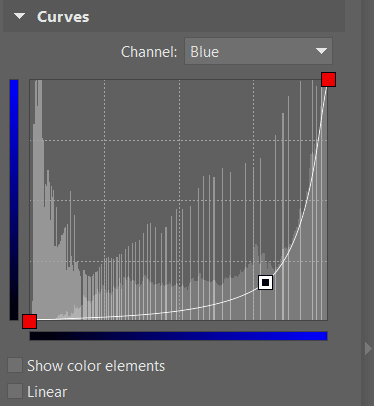Select the bottom-left red curve endpoint
Image resolution: width=374 pixels, height=406 pixels.
tap(29, 321)
